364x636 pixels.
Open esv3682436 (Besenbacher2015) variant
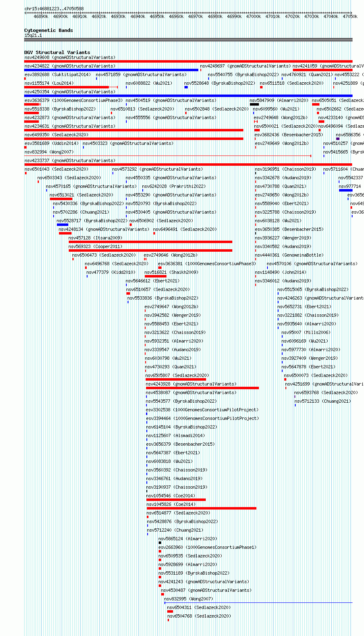point(289,135)
